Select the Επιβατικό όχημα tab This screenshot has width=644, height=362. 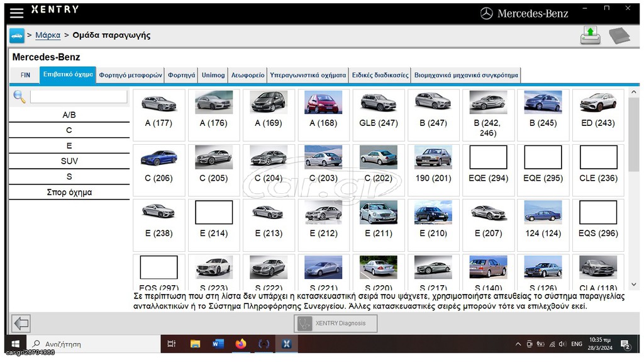(x=68, y=74)
